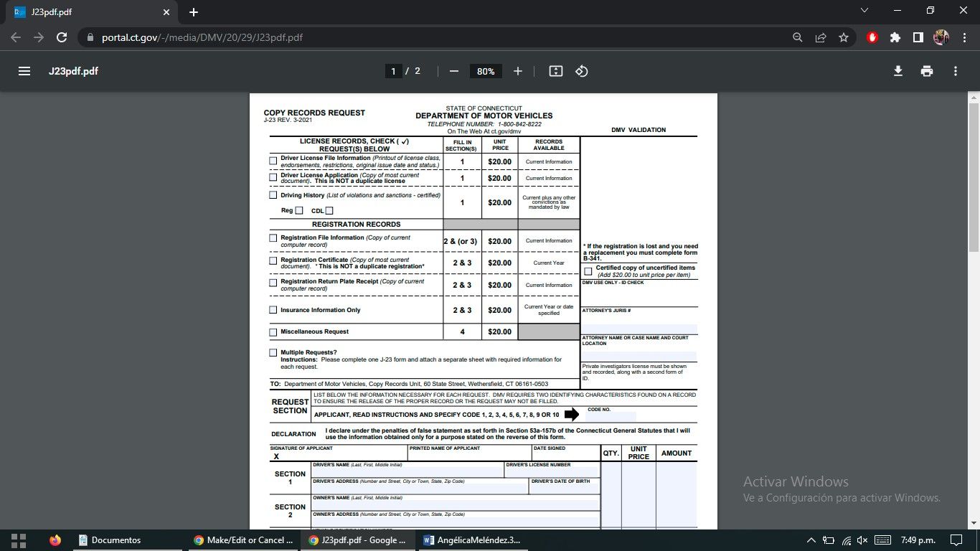Open the PDF viewer more-options menu
980x551 pixels.
[955, 71]
